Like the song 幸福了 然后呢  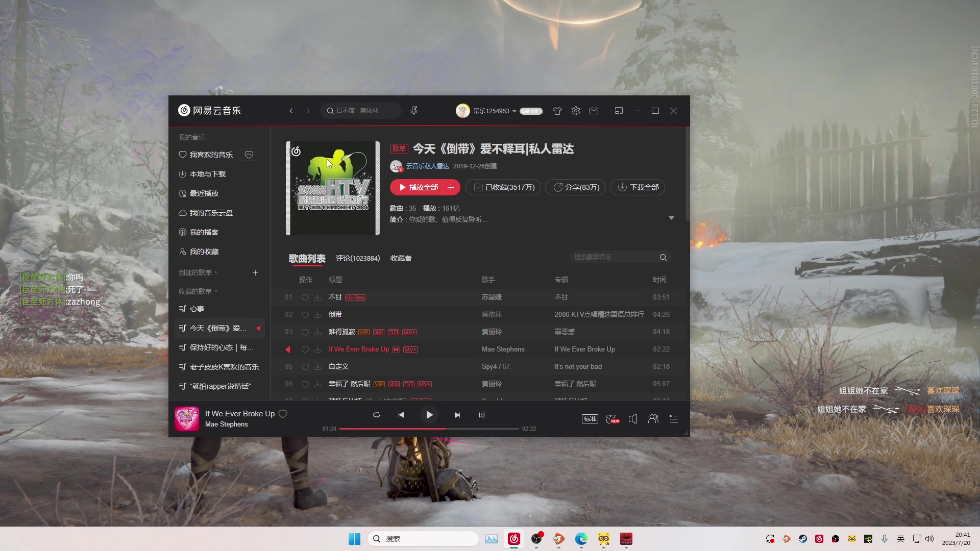point(305,384)
